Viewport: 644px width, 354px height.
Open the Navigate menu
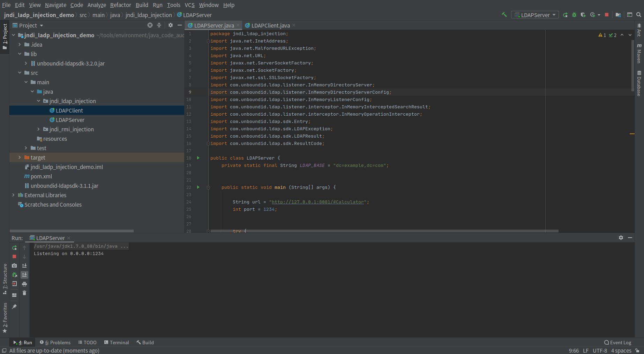click(x=55, y=5)
